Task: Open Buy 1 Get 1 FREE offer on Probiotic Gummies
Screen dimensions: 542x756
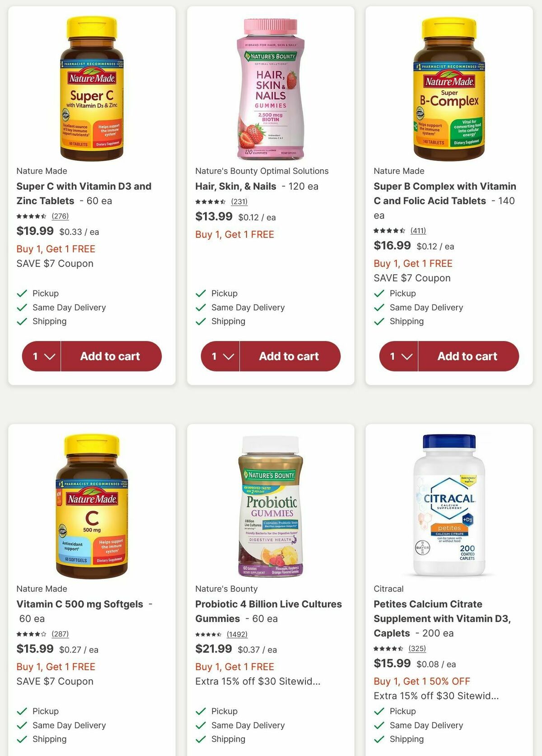Action: pos(234,667)
